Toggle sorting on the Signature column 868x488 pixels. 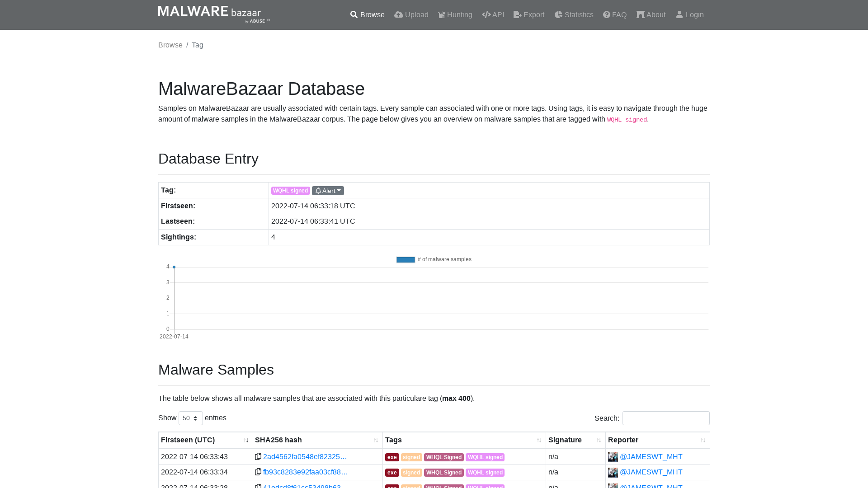(x=599, y=440)
